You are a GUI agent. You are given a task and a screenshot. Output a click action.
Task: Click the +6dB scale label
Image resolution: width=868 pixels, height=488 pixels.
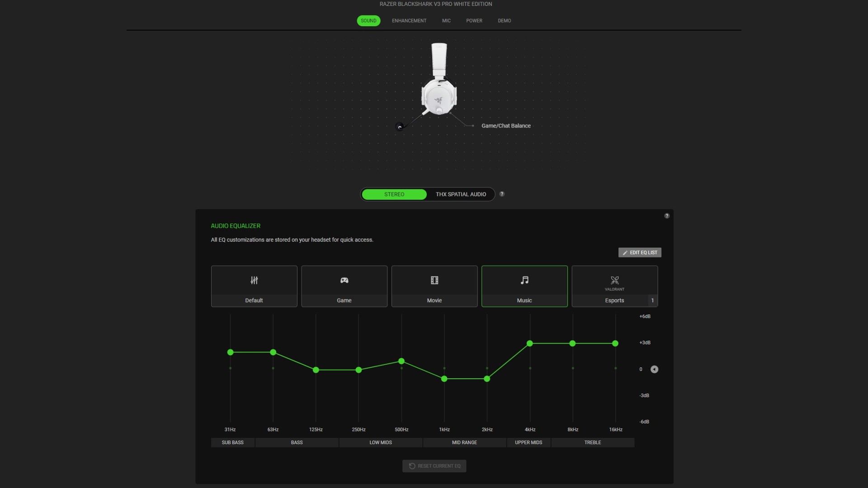(x=645, y=316)
